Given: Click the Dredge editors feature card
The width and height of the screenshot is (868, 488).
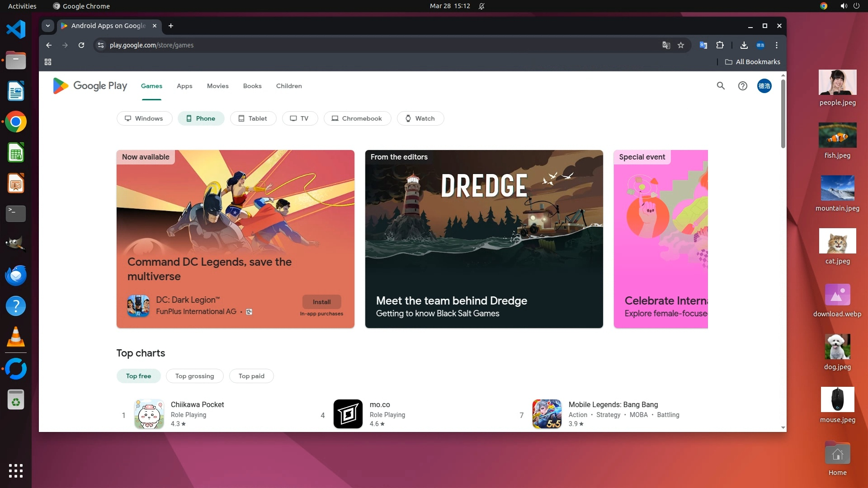Looking at the screenshot, I should (484, 239).
